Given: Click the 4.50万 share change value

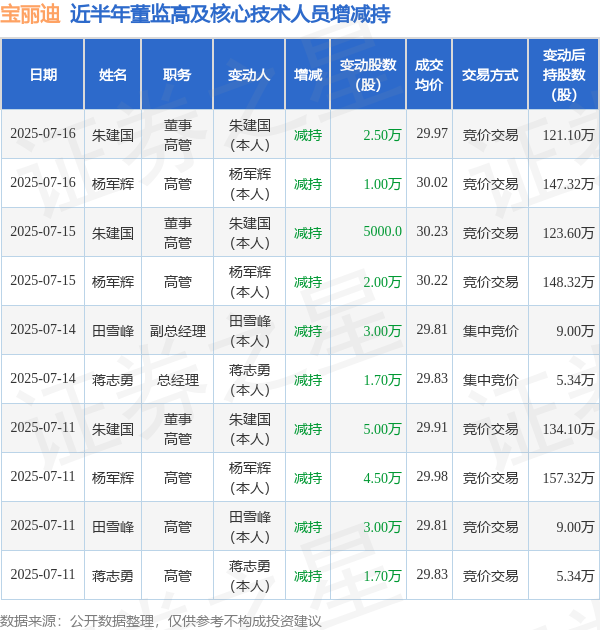Looking at the screenshot, I should click(x=382, y=478).
